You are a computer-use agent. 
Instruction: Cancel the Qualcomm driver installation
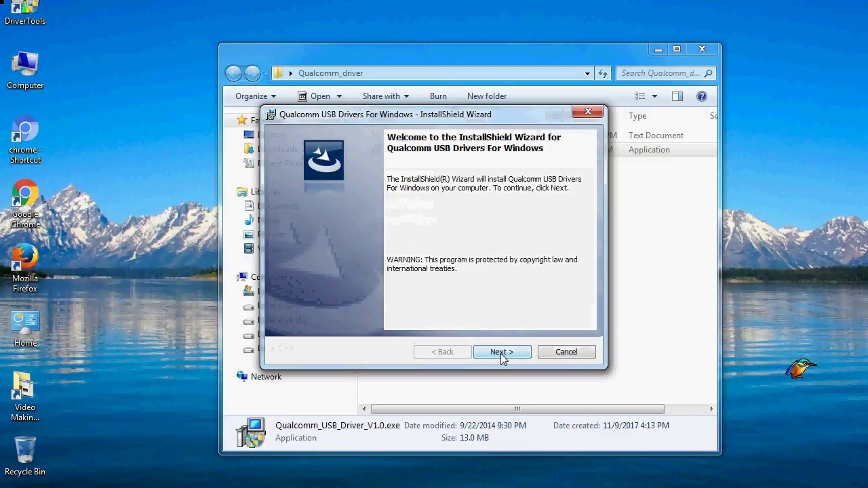[566, 352]
